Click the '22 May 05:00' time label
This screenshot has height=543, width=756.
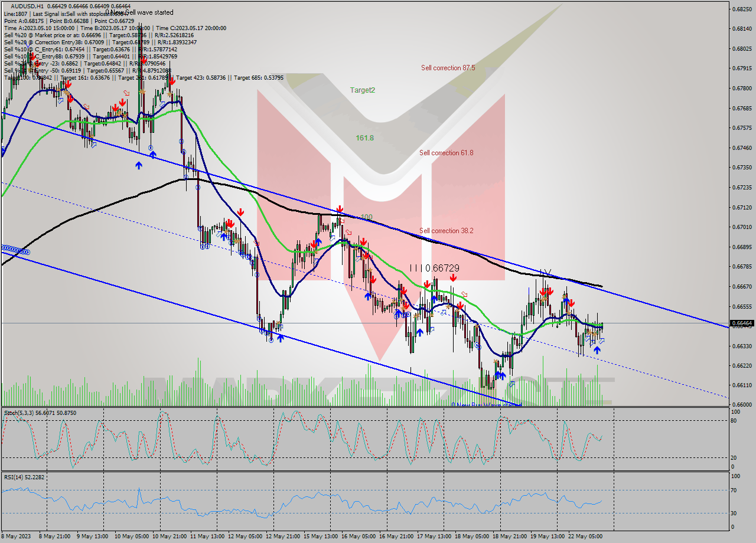click(585, 537)
